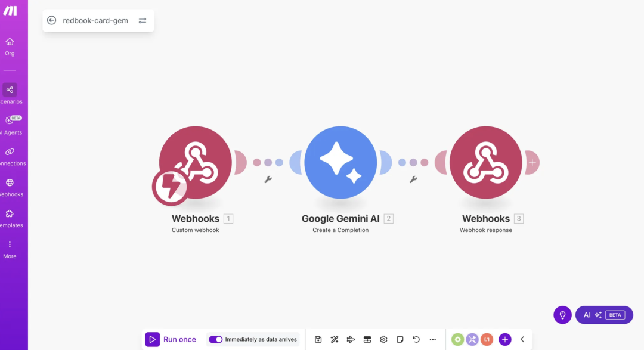
Task: Click the instant trigger lightning badge
Action: (170, 187)
